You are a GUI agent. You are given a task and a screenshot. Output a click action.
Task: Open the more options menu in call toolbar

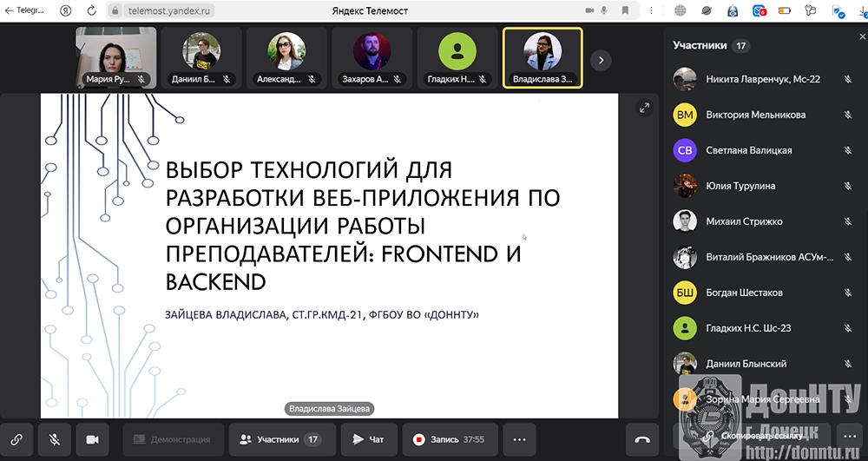coord(519,439)
